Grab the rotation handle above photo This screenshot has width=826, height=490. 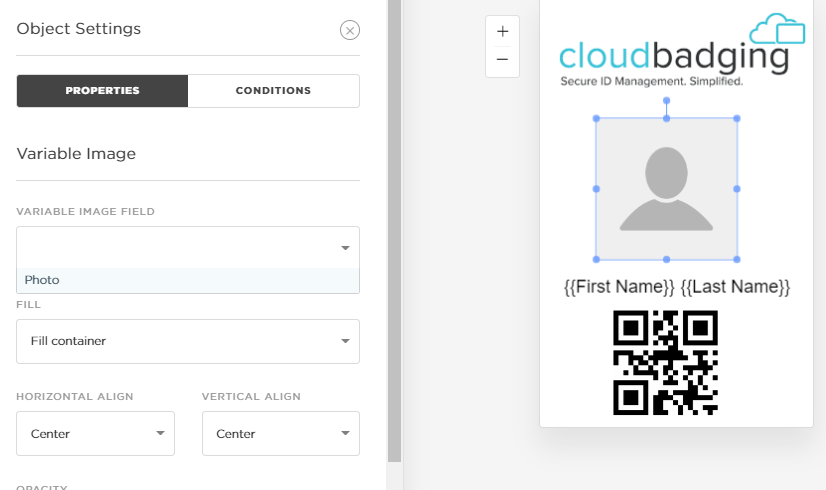click(666, 100)
